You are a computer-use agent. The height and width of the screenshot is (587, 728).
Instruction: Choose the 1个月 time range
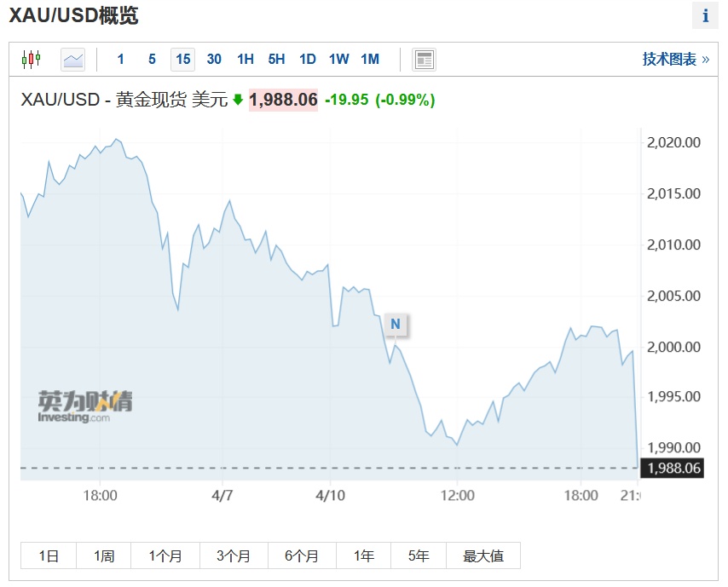(165, 555)
